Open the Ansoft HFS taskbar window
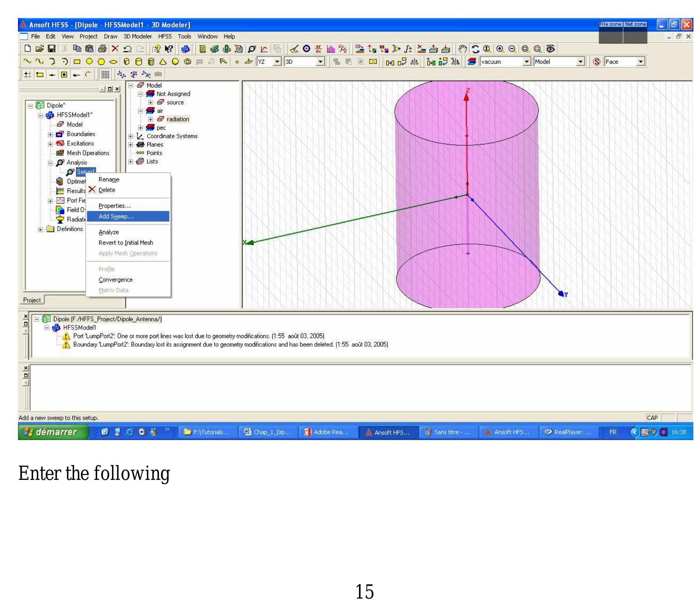Screen dimensions: 700x606 click(x=388, y=432)
